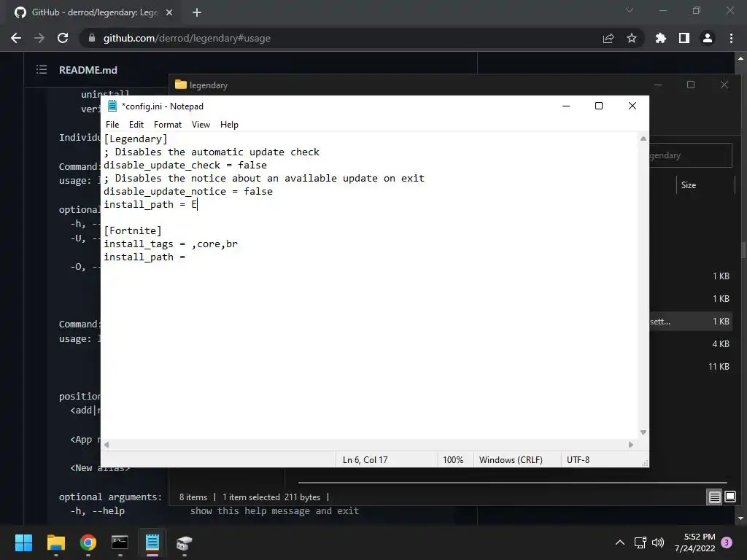The height and width of the screenshot is (560, 747).
Task: Click the site lock icon
Action: click(92, 38)
